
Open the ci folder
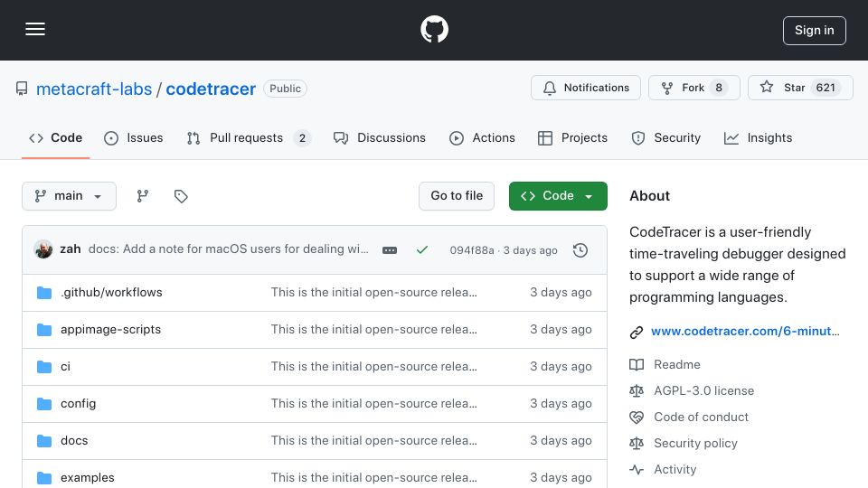point(65,366)
